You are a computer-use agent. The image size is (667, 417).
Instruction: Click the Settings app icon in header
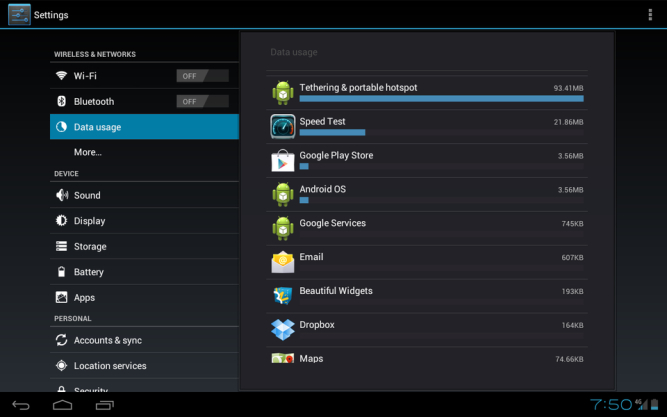pyautogui.click(x=19, y=14)
